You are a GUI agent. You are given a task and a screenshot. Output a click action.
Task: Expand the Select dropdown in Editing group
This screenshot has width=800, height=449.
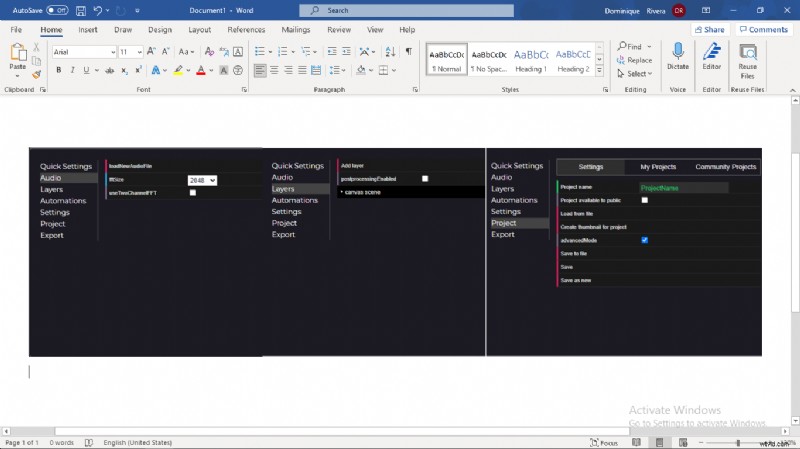pos(637,74)
